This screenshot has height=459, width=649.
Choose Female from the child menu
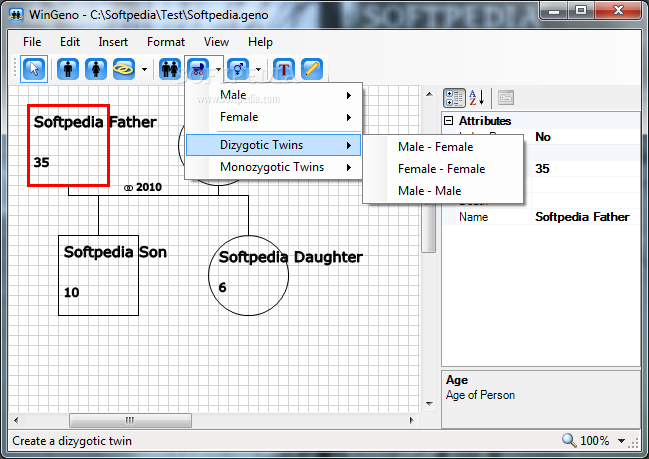click(273, 117)
